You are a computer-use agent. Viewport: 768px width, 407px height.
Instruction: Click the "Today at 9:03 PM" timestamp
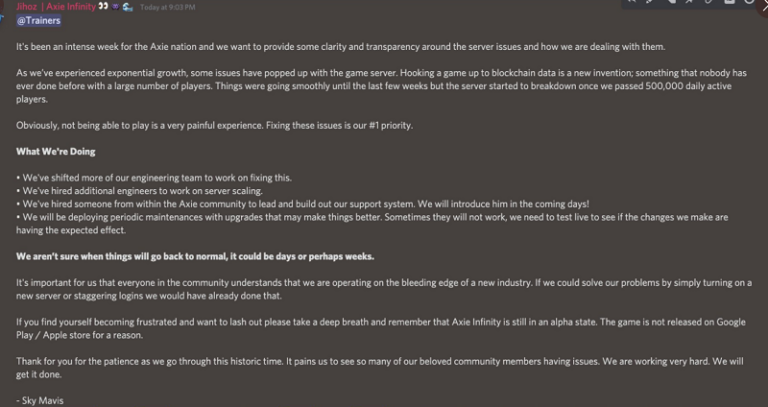pos(166,7)
